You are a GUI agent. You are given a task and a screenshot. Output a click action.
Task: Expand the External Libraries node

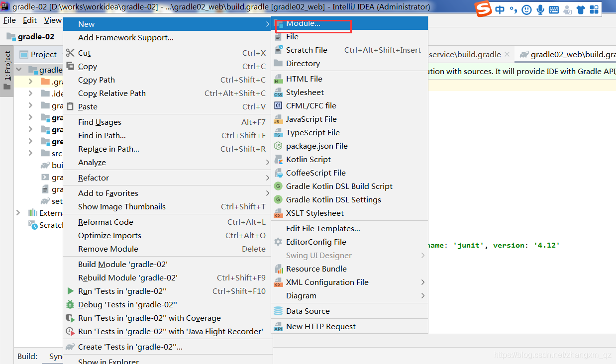point(19,213)
